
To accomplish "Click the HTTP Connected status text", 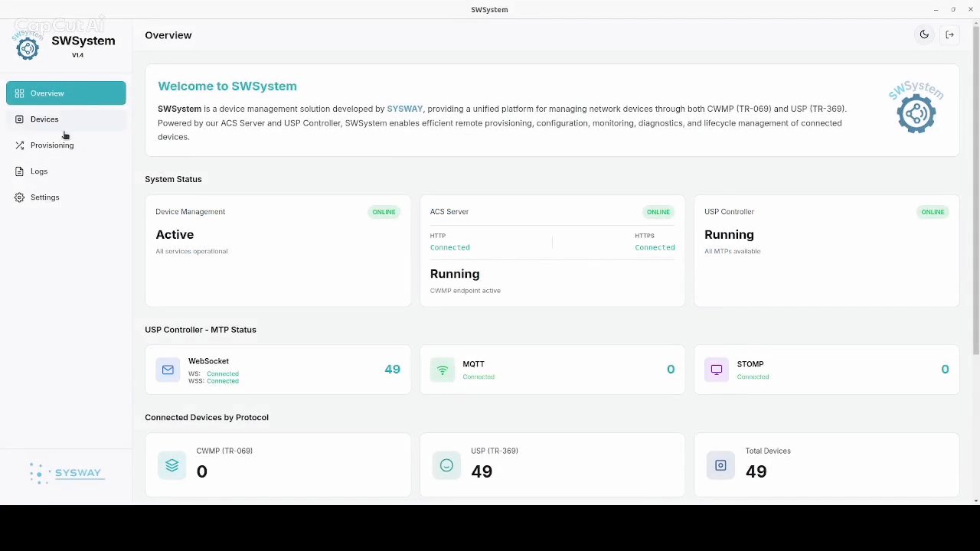I will tap(450, 247).
